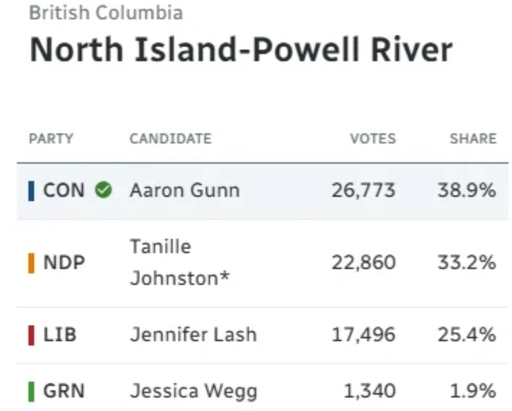
Task: Click the LIB party abbreviation
Action: [x=60, y=335]
